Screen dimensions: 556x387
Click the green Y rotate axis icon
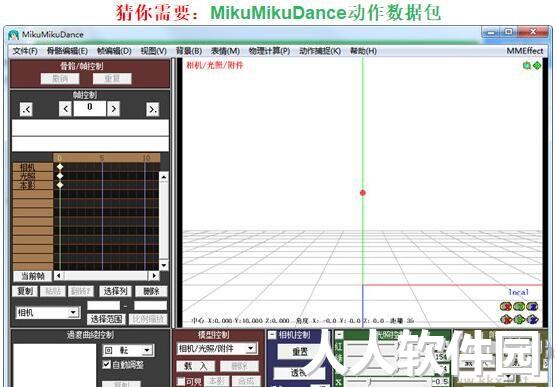click(x=519, y=306)
